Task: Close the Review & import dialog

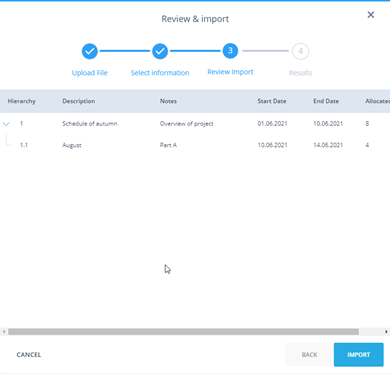Action: [x=371, y=15]
